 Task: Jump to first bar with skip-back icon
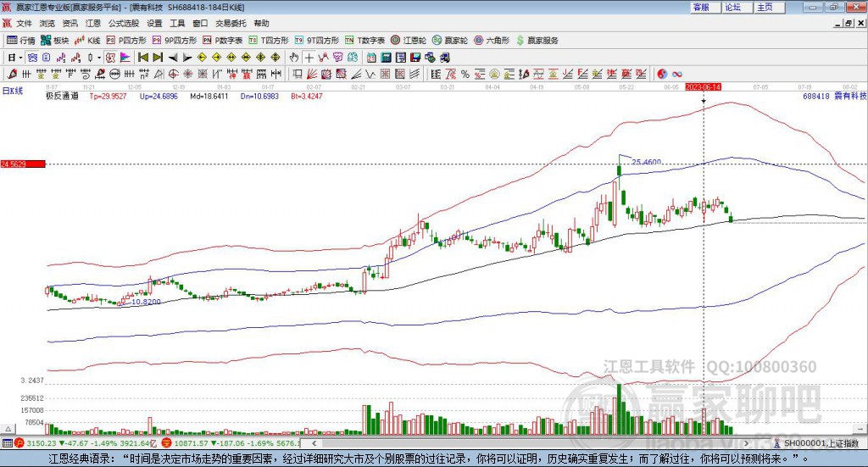[143, 58]
